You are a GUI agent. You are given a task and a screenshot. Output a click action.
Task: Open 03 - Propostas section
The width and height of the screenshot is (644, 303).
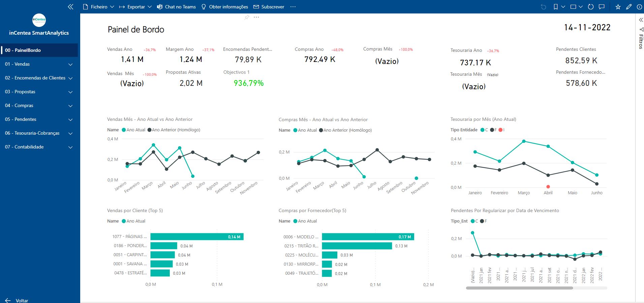point(20,92)
